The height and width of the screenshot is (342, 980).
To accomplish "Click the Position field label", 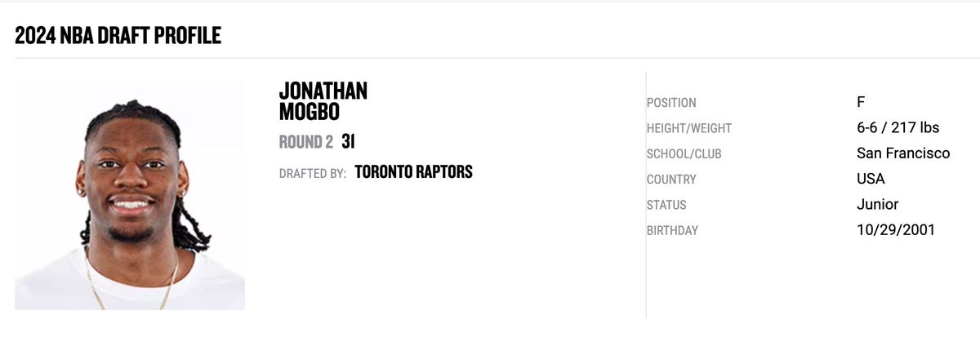I will point(671,103).
